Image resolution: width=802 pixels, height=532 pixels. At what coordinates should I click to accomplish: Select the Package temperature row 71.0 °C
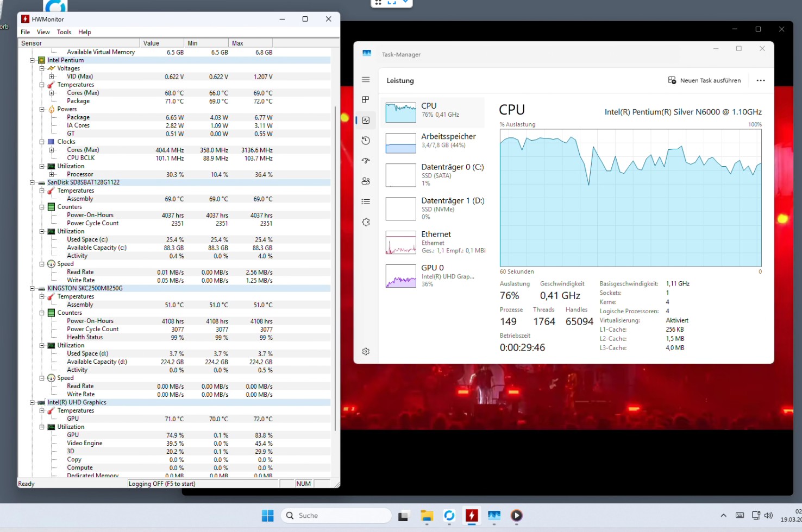pos(174,101)
